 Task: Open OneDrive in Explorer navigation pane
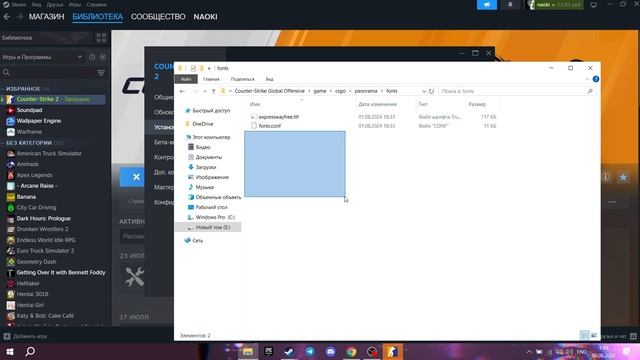click(202, 124)
